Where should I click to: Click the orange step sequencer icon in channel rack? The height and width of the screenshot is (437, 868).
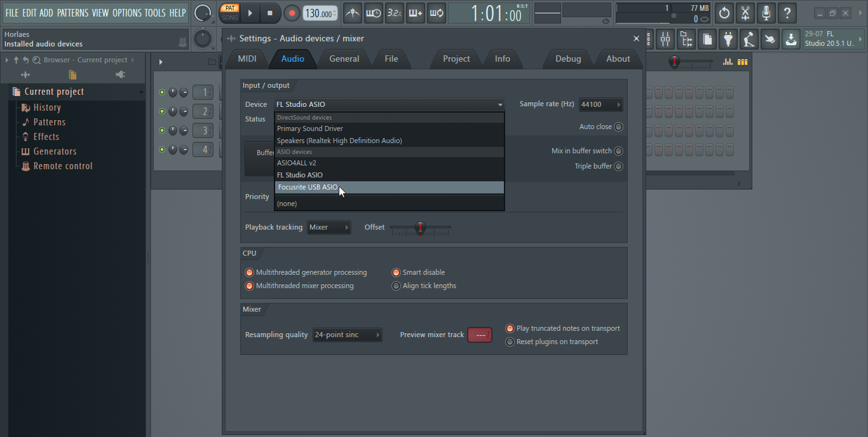click(x=742, y=62)
